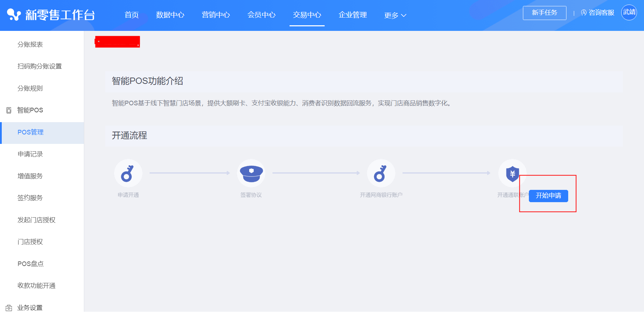Click the 新手任务 button
This screenshot has width=644, height=312.
coord(544,13)
